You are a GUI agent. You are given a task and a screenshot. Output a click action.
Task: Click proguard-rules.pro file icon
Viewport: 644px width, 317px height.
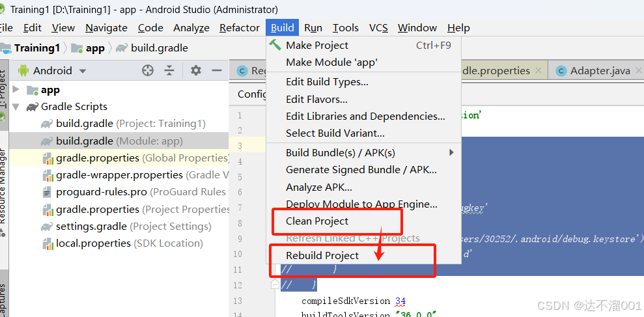click(x=48, y=192)
